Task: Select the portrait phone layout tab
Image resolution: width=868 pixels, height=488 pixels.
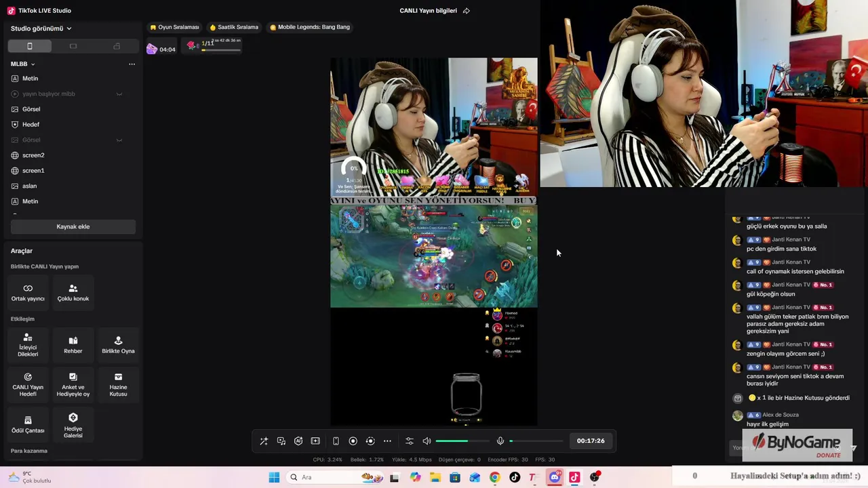Action: click(x=29, y=46)
